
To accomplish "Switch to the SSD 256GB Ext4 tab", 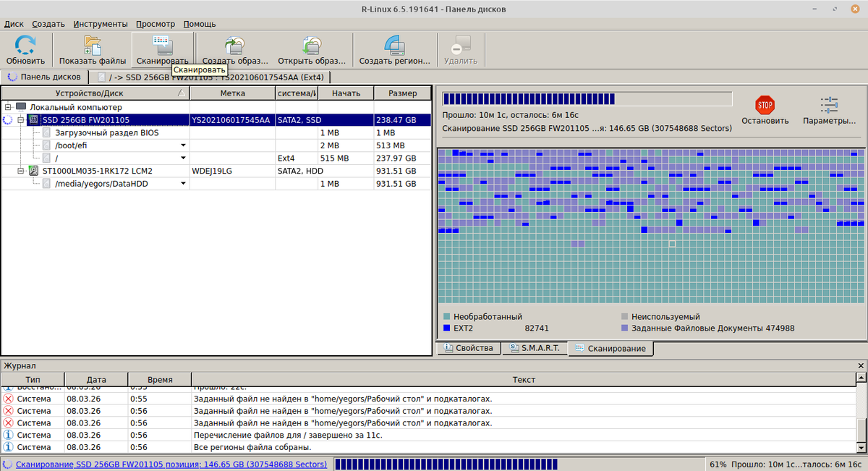I will click(x=211, y=77).
